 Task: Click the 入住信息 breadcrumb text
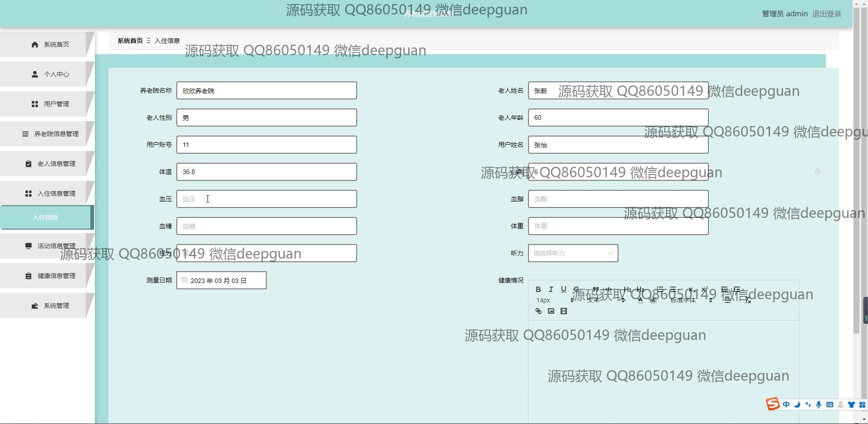pos(167,41)
